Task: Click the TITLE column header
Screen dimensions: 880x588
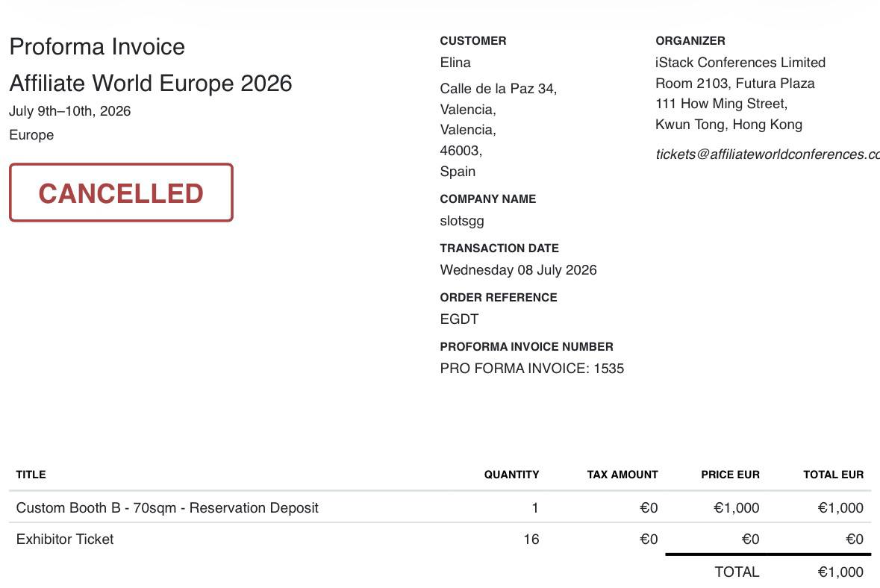Action: click(x=31, y=475)
